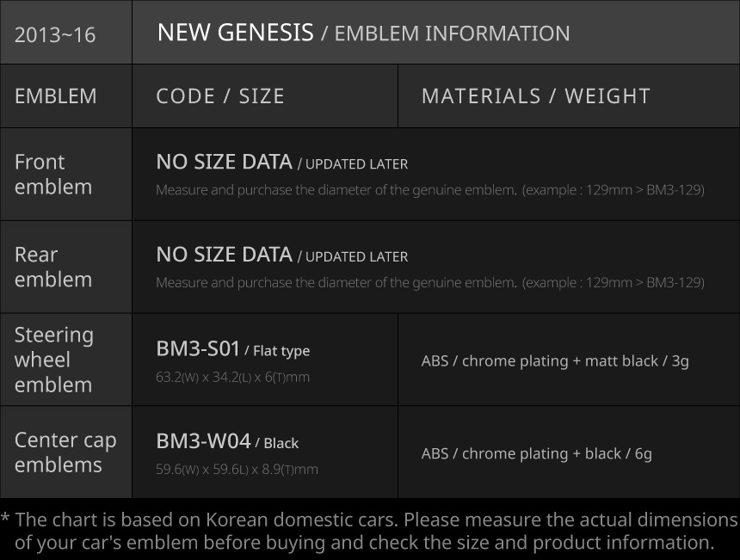
Task: Click the EMBLEM column header
Action: tap(56, 95)
